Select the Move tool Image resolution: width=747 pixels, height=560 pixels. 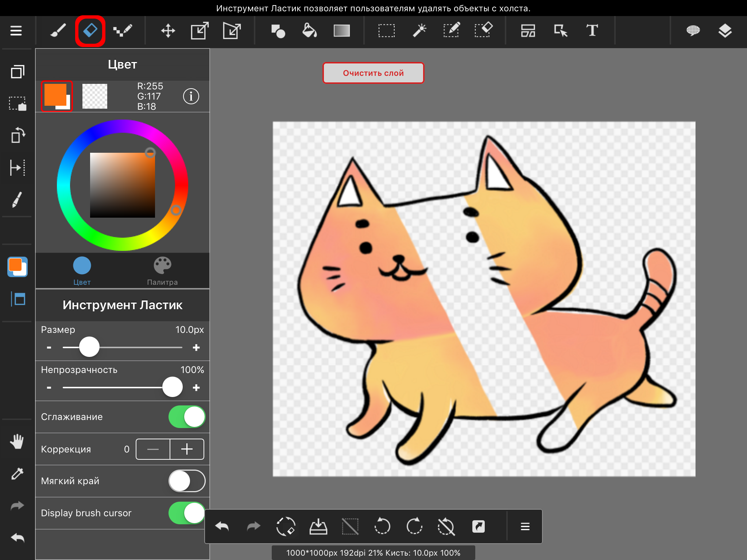click(168, 30)
